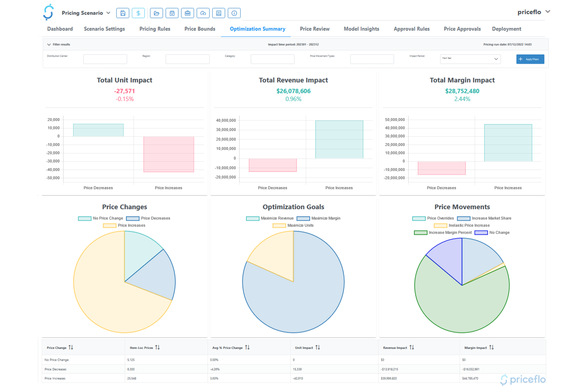588x392 pixels.
Task: Upload scenario via cloud icon
Action: [203, 13]
